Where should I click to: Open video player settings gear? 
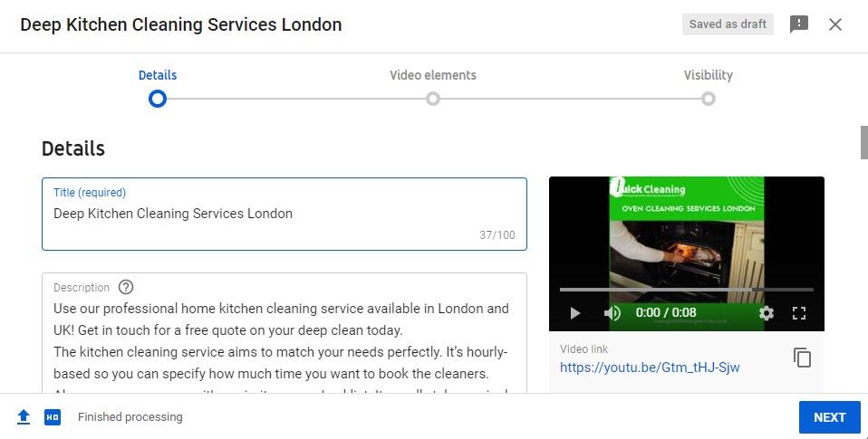tap(767, 313)
